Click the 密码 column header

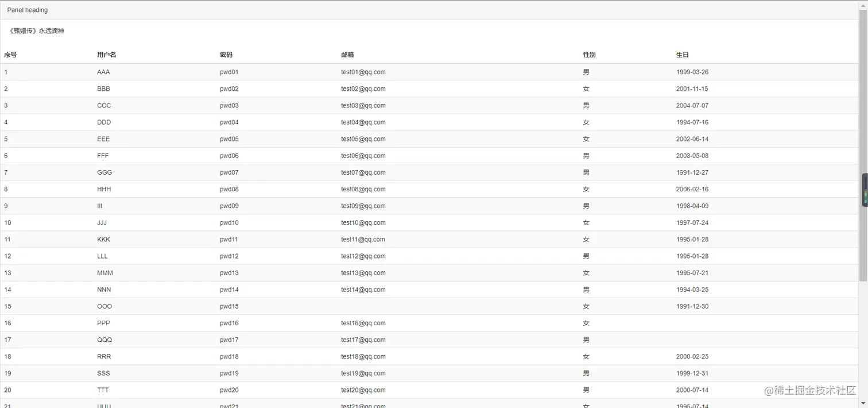pos(226,55)
